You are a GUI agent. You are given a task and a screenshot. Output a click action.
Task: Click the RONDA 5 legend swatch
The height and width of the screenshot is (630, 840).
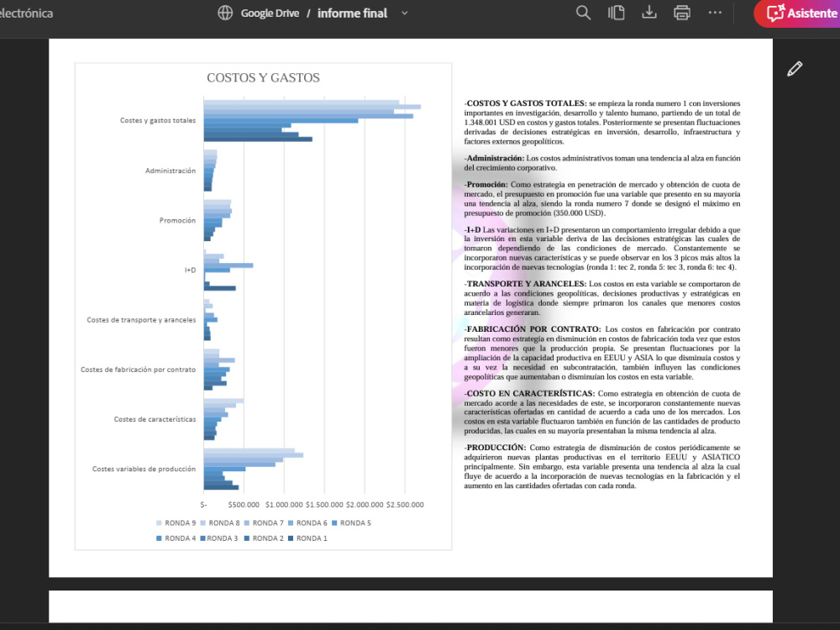tap(334, 522)
